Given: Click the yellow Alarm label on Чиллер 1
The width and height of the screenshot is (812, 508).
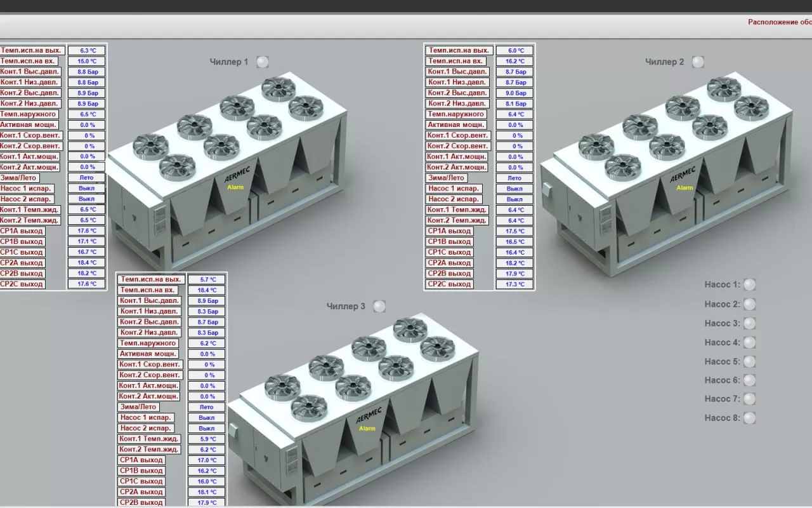Looking at the screenshot, I should [235, 187].
